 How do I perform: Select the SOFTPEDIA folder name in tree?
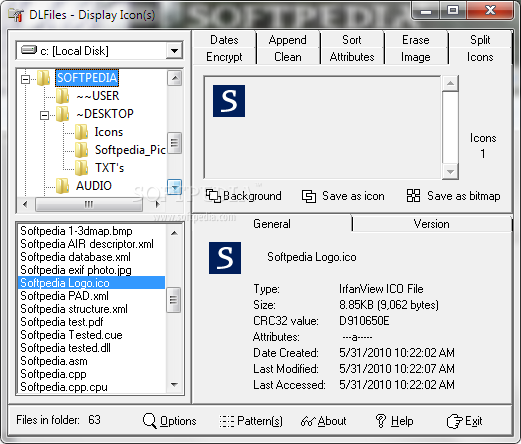click(x=87, y=78)
